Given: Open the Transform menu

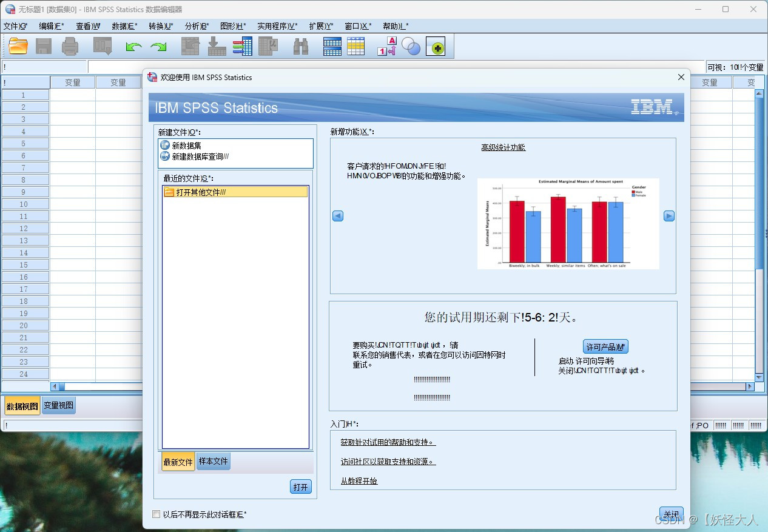Looking at the screenshot, I should (161, 26).
